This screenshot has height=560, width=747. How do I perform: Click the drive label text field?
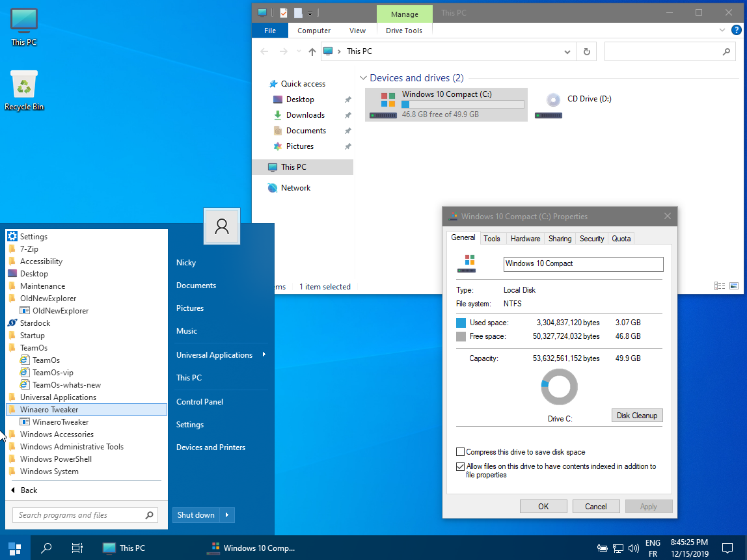pos(583,264)
